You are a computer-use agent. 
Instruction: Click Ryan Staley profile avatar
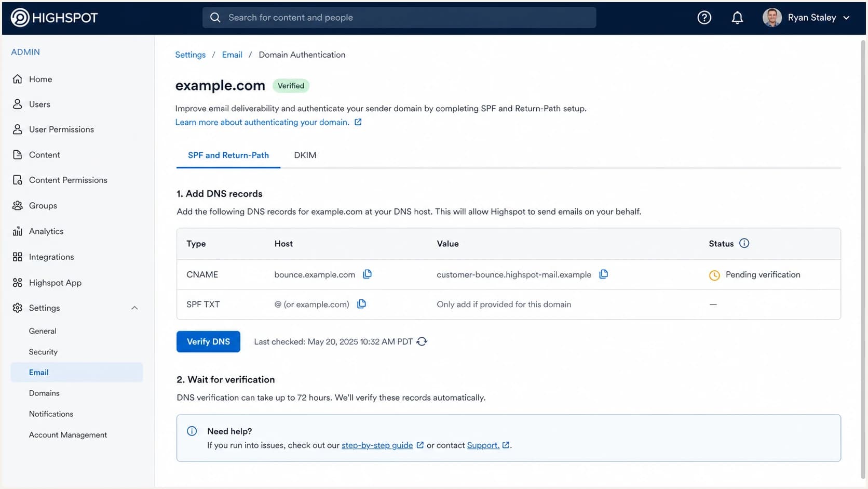click(x=772, y=18)
